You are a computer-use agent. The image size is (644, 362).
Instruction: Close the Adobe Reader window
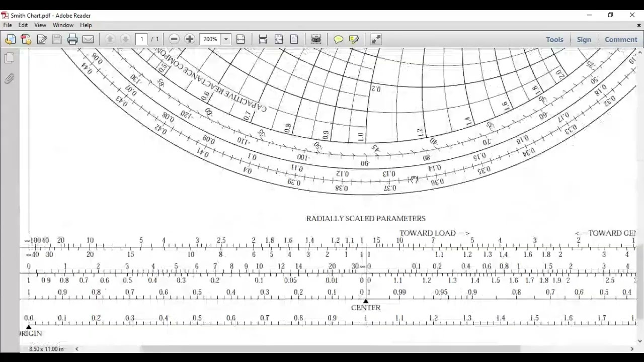pos(632,15)
